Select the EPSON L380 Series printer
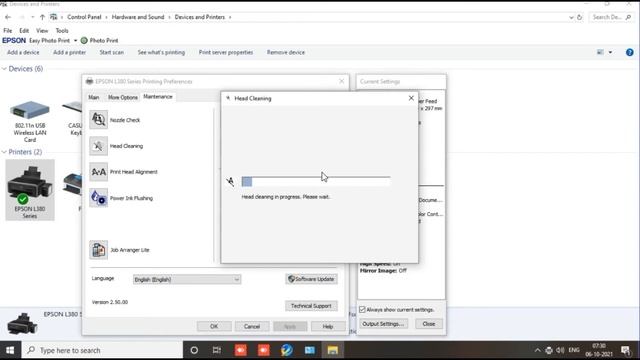 point(30,190)
